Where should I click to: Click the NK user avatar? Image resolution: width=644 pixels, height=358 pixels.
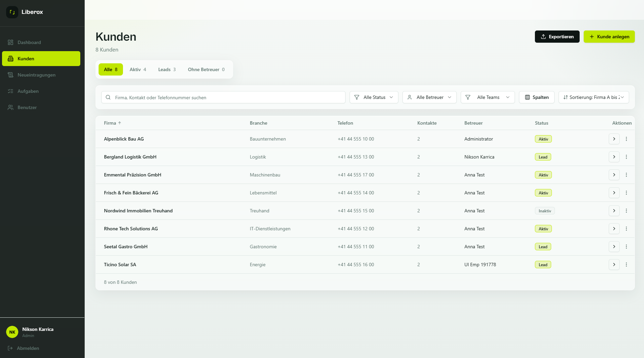pyautogui.click(x=12, y=332)
